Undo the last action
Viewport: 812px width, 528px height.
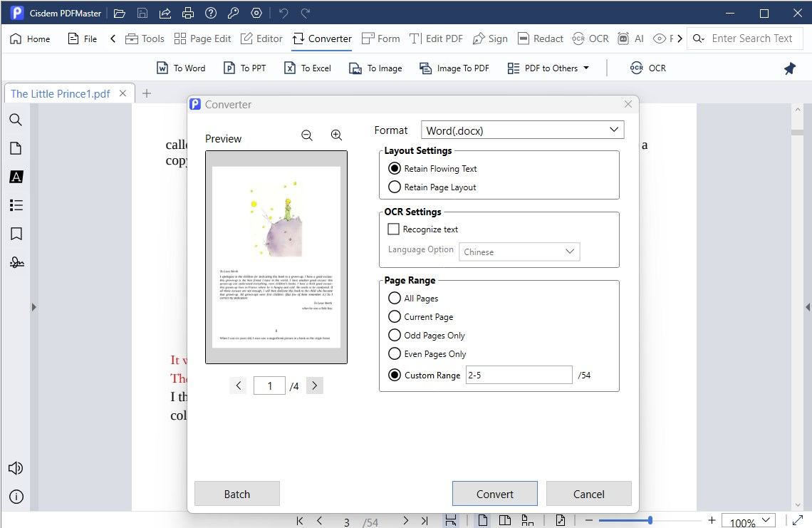[x=283, y=14]
